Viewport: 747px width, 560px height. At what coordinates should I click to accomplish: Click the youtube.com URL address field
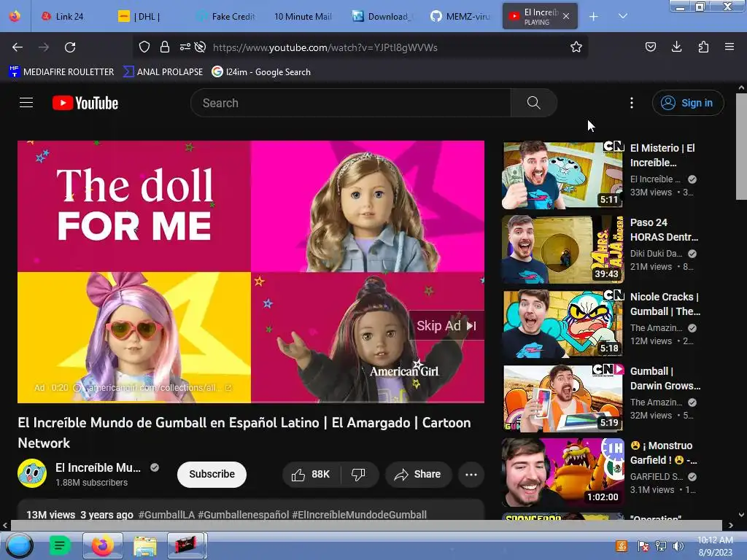[x=325, y=47]
